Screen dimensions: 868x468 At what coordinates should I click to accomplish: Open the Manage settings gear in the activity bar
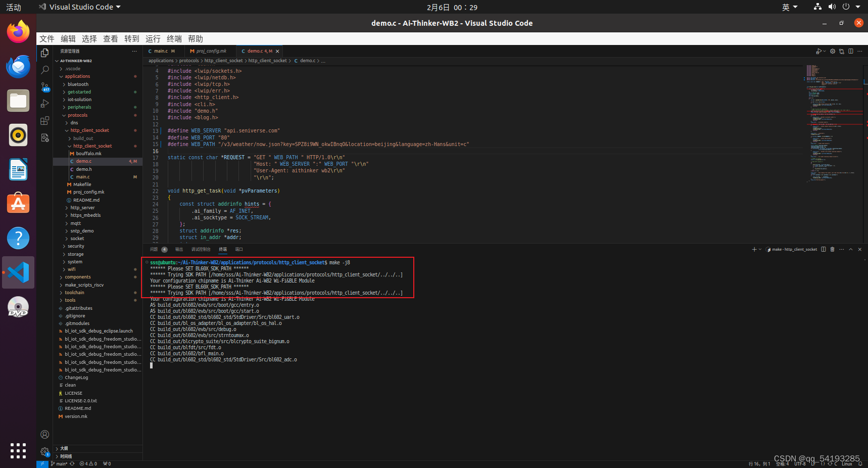coord(44,451)
